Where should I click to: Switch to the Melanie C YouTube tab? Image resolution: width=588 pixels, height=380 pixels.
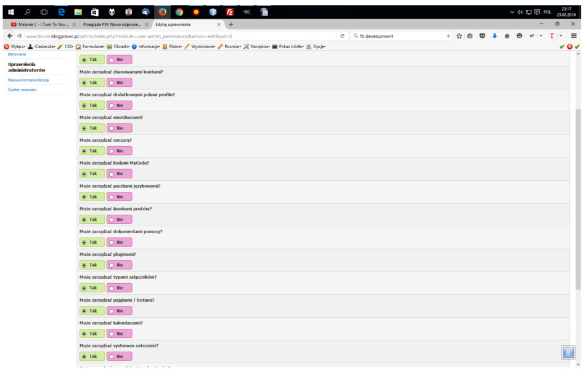click(43, 25)
